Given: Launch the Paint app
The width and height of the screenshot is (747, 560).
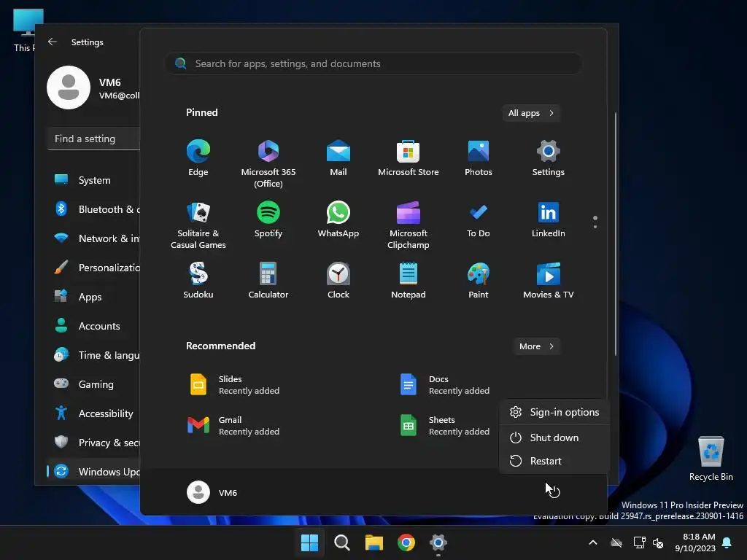Looking at the screenshot, I should [x=479, y=281].
